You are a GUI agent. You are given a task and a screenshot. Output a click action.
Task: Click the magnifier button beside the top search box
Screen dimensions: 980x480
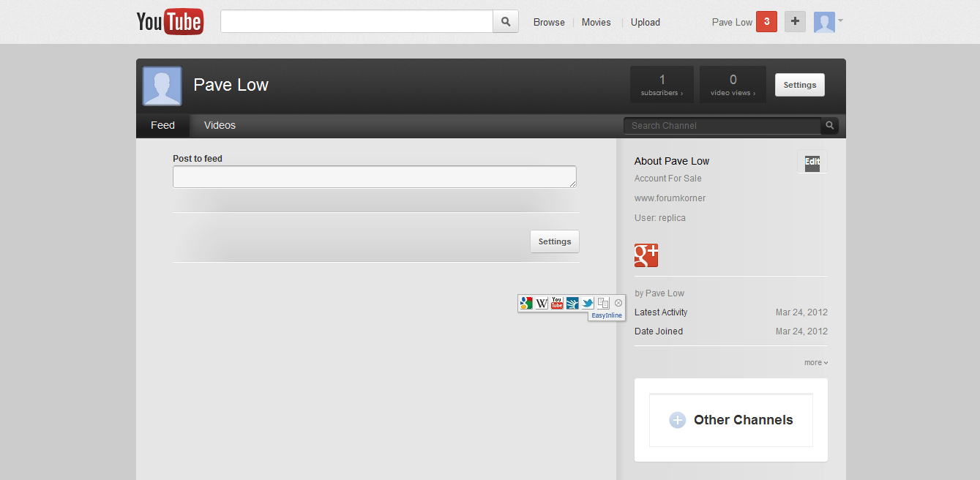pyautogui.click(x=506, y=21)
